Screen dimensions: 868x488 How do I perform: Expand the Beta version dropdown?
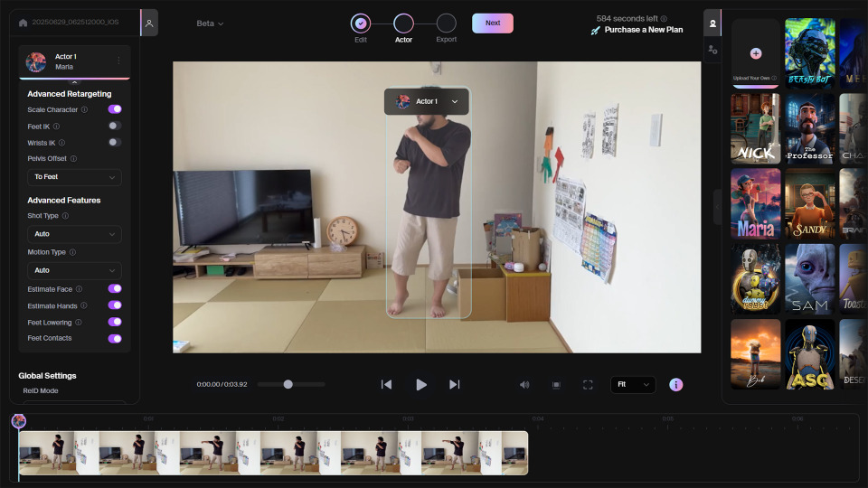(210, 23)
